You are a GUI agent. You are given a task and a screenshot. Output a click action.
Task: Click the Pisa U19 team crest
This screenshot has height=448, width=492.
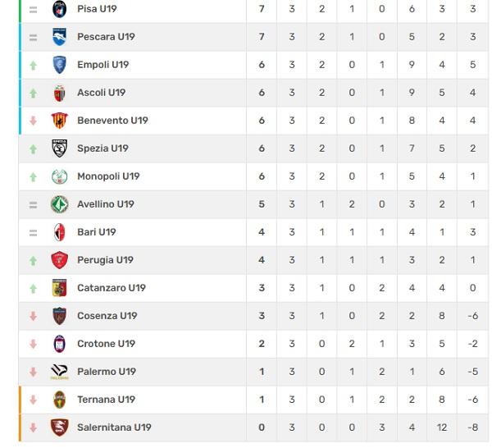click(x=59, y=9)
